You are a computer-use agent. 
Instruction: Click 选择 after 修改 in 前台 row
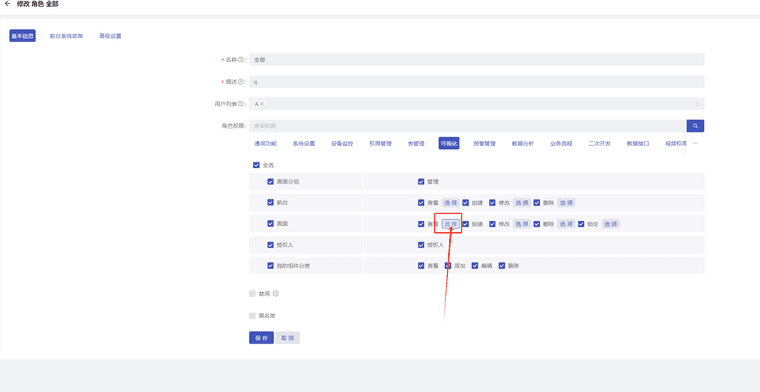tap(522, 203)
